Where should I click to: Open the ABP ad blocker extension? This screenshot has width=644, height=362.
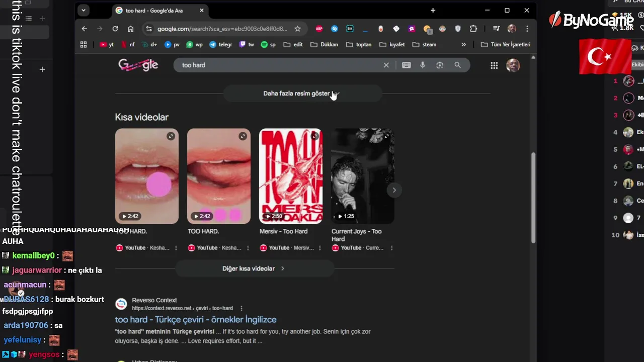[x=319, y=29]
